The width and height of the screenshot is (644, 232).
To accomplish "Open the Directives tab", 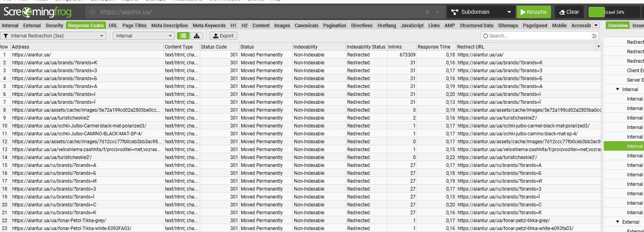I will pos(362,26).
